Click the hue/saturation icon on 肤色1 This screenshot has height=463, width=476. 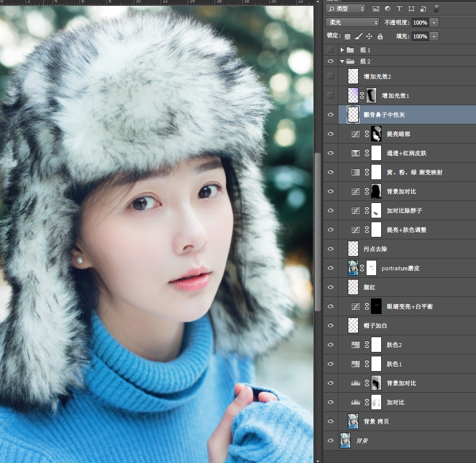tap(356, 364)
